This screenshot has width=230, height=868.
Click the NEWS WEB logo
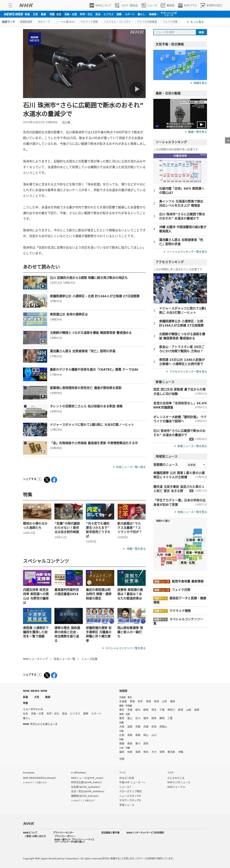click(13, 14)
